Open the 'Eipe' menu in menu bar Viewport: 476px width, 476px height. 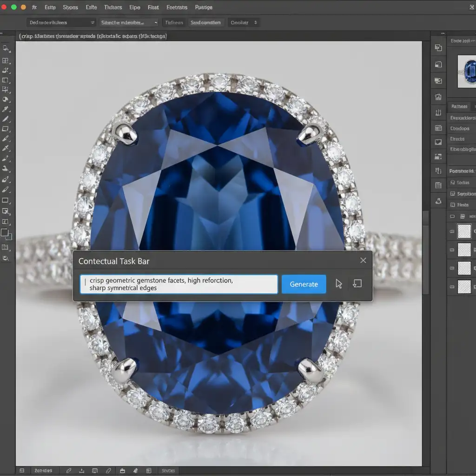134,7
